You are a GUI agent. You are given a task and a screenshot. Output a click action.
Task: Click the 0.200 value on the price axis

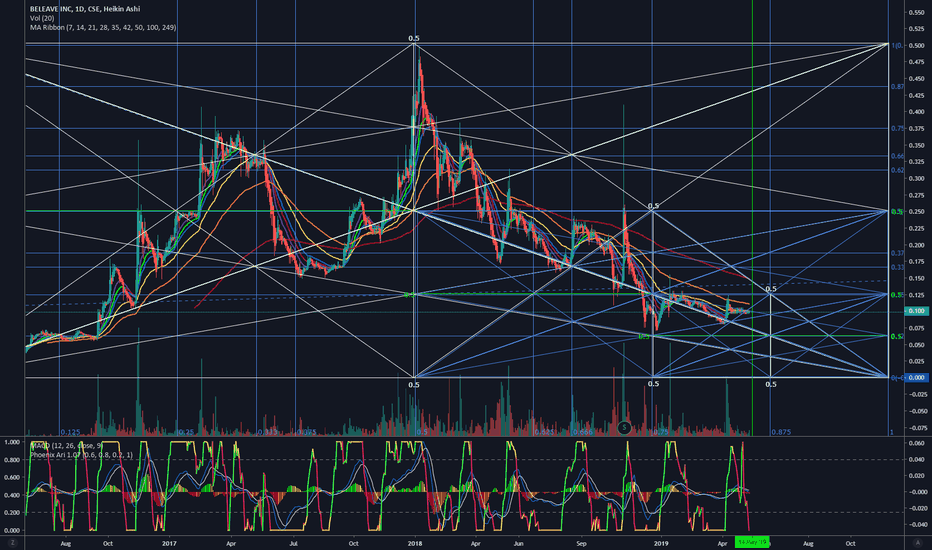coord(916,245)
